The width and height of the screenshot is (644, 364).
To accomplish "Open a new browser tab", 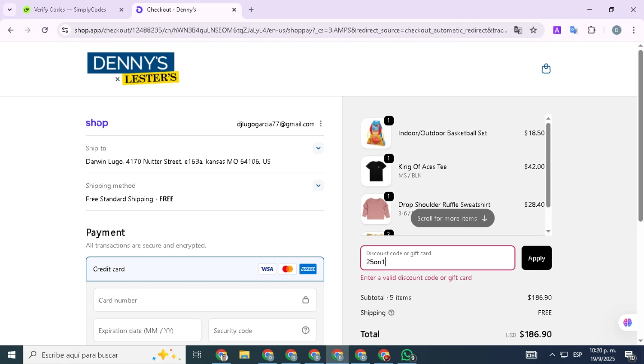I will coord(251,9).
